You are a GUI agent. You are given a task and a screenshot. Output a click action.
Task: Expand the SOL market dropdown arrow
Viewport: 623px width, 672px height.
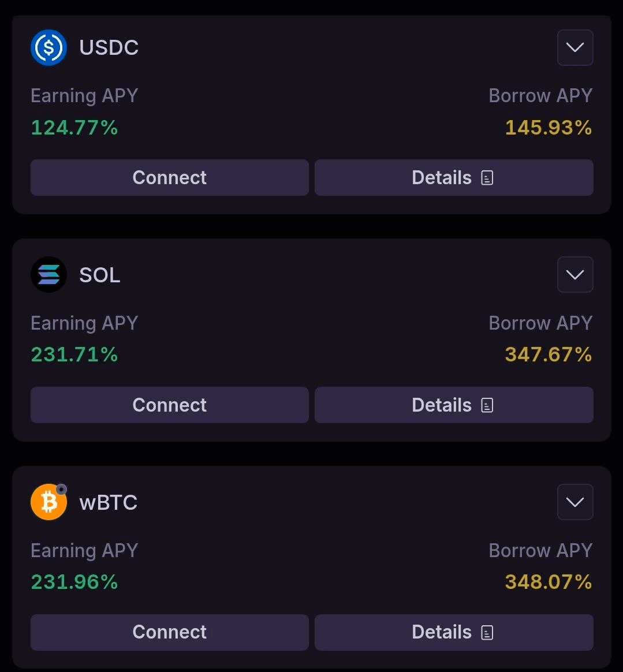click(574, 275)
